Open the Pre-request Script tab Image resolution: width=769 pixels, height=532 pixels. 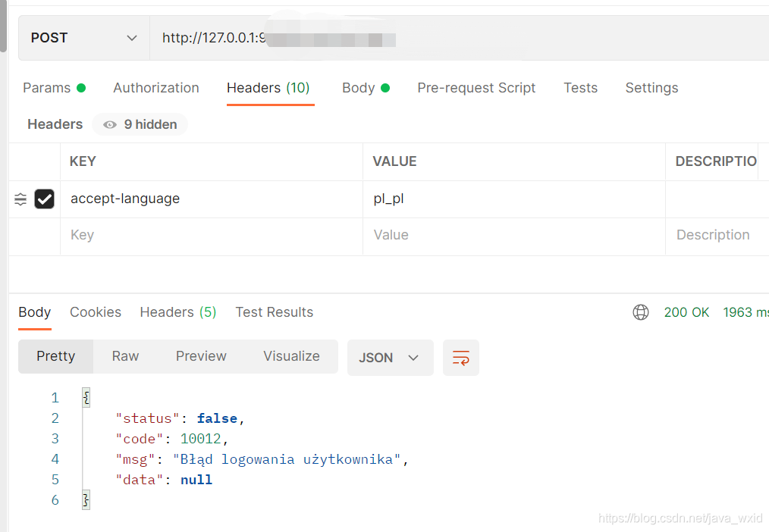(x=476, y=88)
